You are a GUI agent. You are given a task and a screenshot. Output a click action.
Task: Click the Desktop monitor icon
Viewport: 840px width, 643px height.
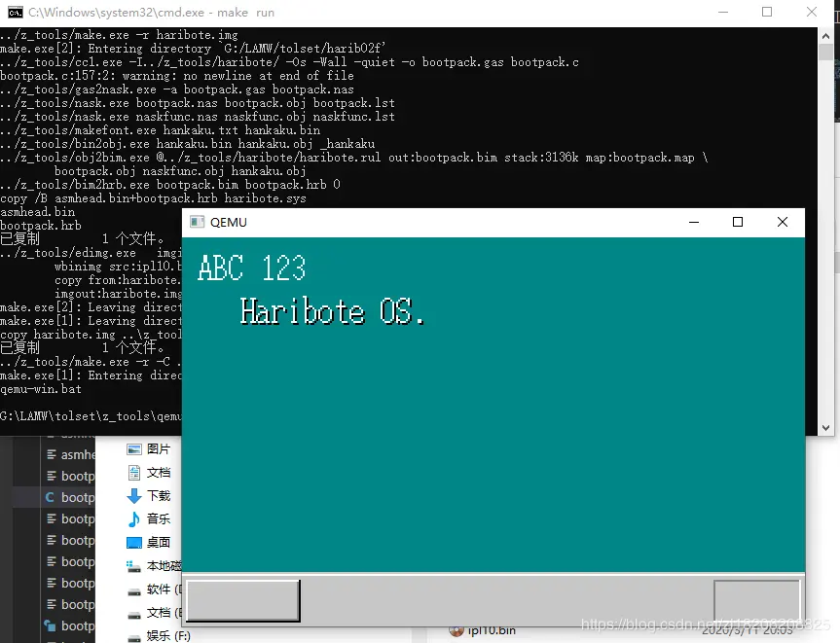pos(134,543)
